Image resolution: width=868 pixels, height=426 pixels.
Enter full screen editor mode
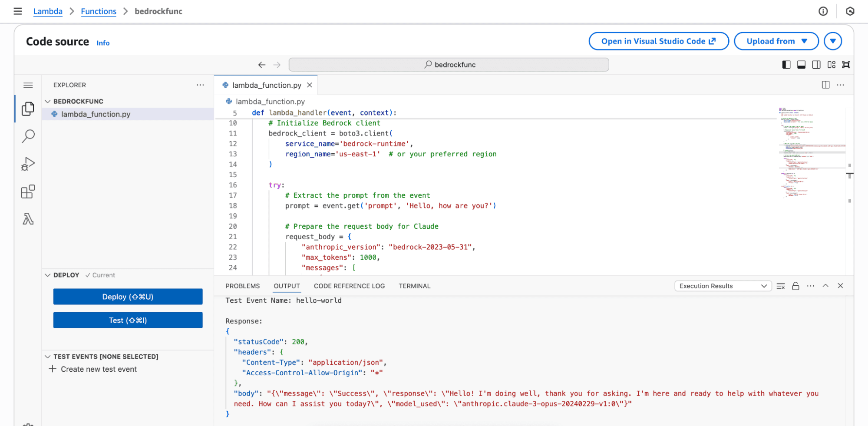pyautogui.click(x=846, y=64)
